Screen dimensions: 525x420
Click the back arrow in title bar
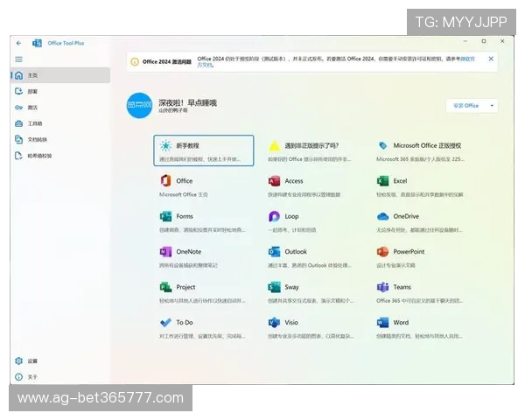point(18,43)
